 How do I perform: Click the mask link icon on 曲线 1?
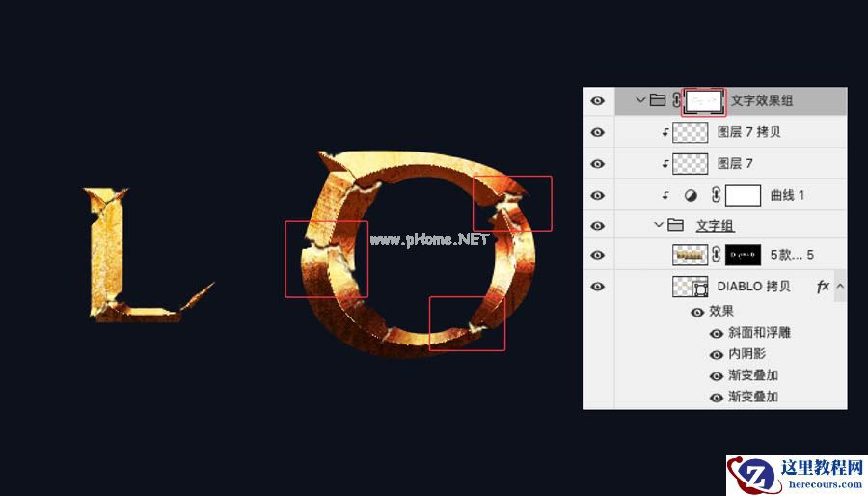click(x=716, y=195)
